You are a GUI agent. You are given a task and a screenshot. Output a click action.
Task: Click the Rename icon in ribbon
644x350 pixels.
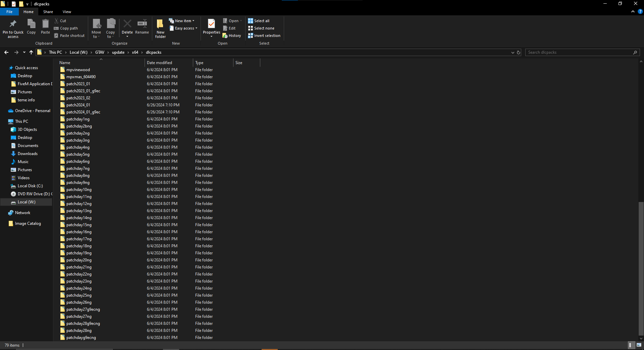pos(142,24)
